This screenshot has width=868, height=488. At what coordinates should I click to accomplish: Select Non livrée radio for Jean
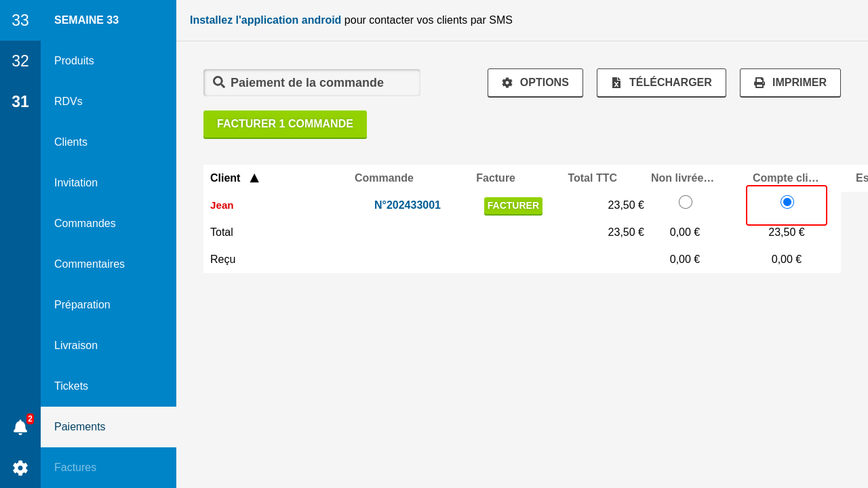pyautogui.click(x=686, y=202)
